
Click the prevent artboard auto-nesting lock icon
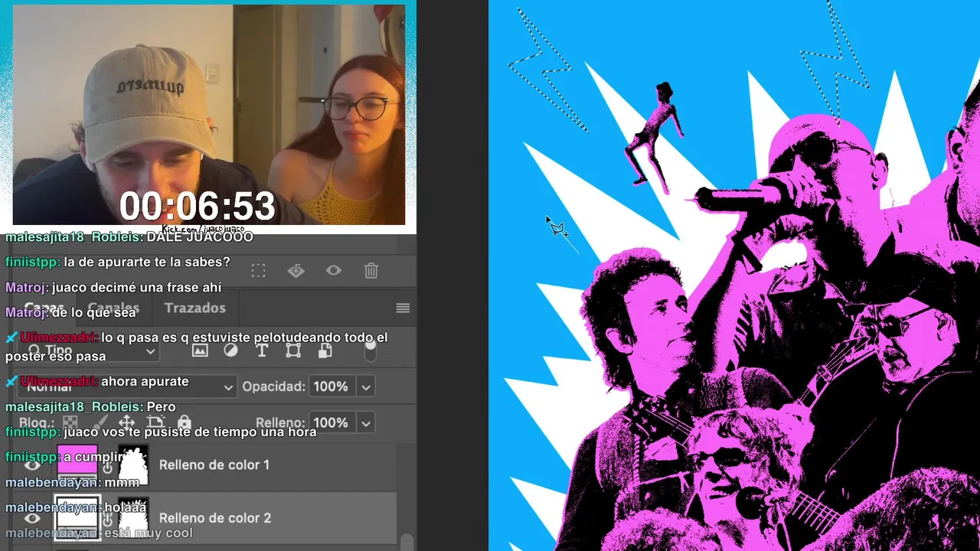click(x=155, y=422)
